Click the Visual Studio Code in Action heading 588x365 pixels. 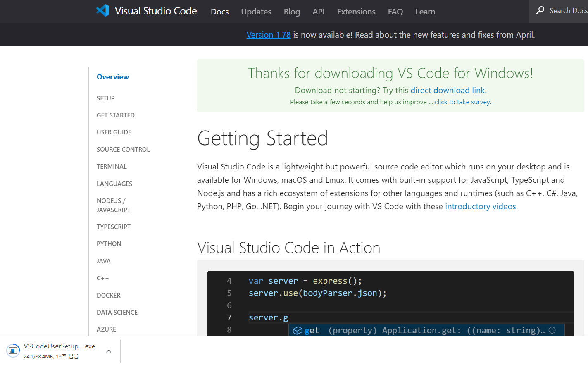pyautogui.click(x=288, y=248)
